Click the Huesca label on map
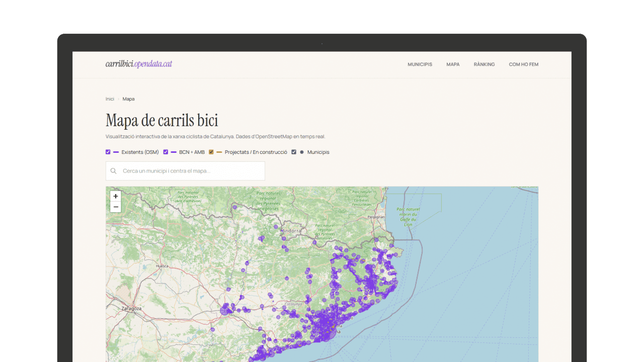 163,265
